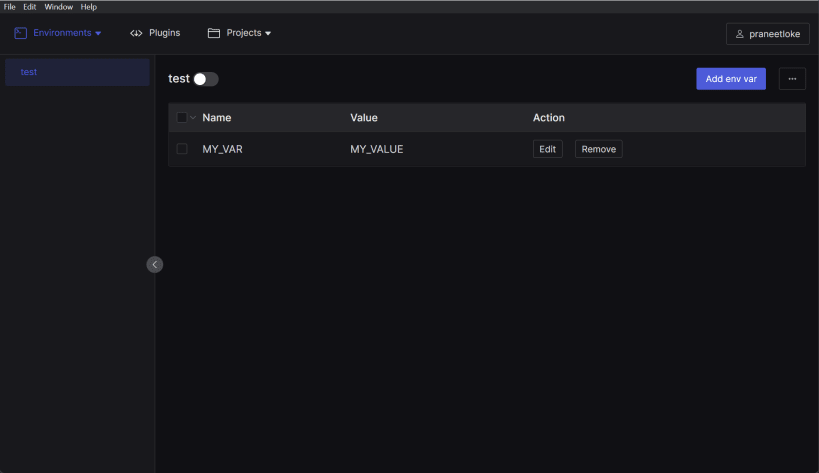819x473 pixels.
Task: Remove the MY_VAR variable
Action: pyautogui.click(x=599, y=149)
